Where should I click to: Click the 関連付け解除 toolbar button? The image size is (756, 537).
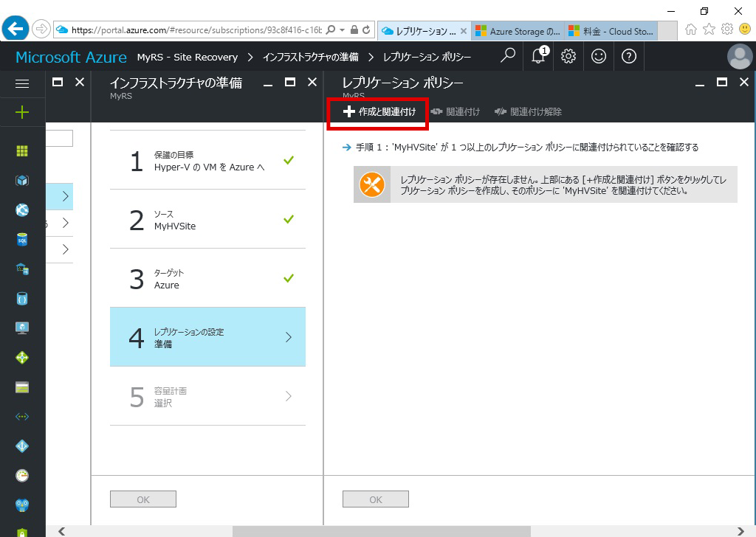(529, 111)
